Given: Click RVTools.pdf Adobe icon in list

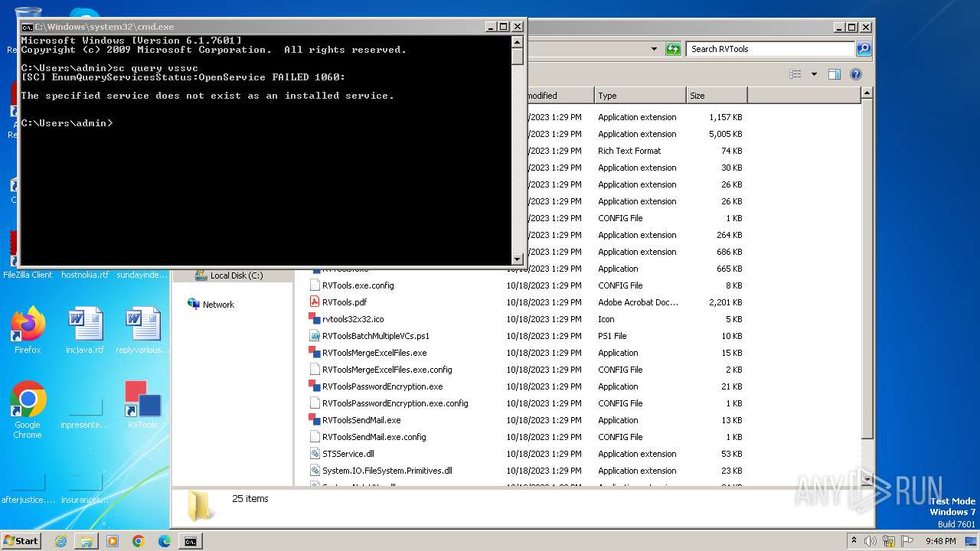Looking at the screenshot, I should click(314, 302).
